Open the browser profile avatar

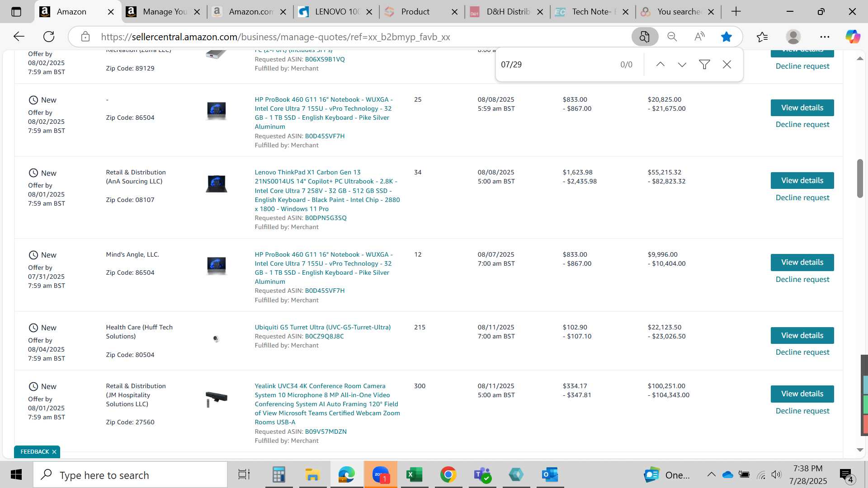point(793,37)
